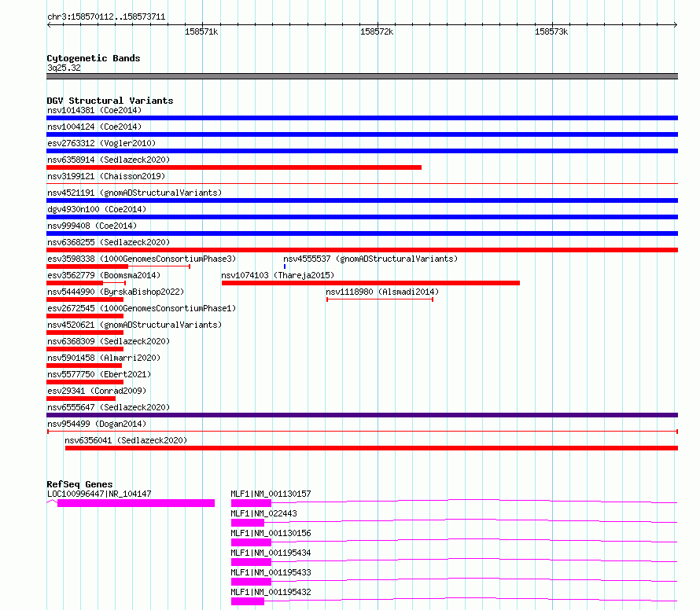Click nsv1074103 (Thareja2015) variant label
Image resolution: width=700 pixels, height=610 pixels.
(278, 275)
